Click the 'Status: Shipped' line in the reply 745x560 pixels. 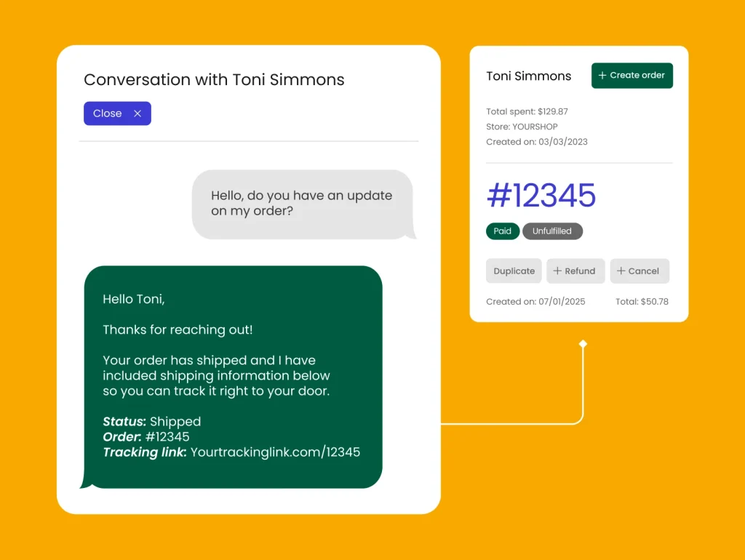point(151,422)
